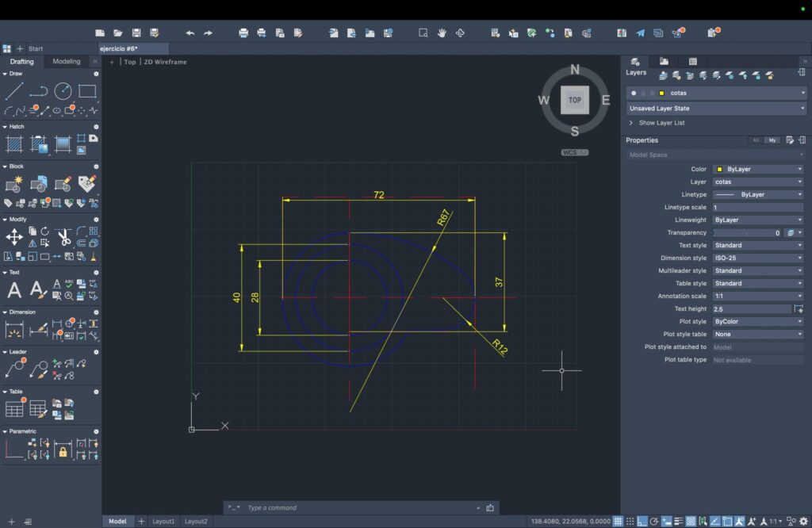Toggle snap mode dots in status bar

tap(630, 521)
